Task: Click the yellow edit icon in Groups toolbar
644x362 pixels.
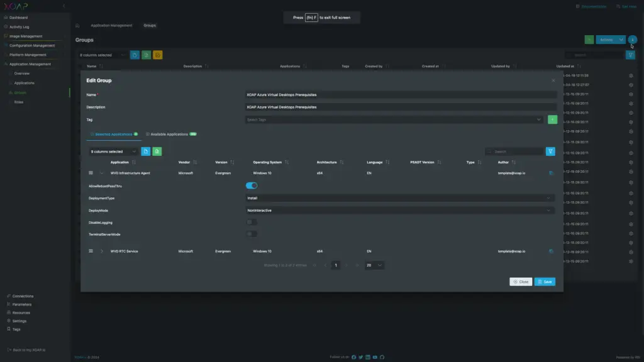Action: 158,55
